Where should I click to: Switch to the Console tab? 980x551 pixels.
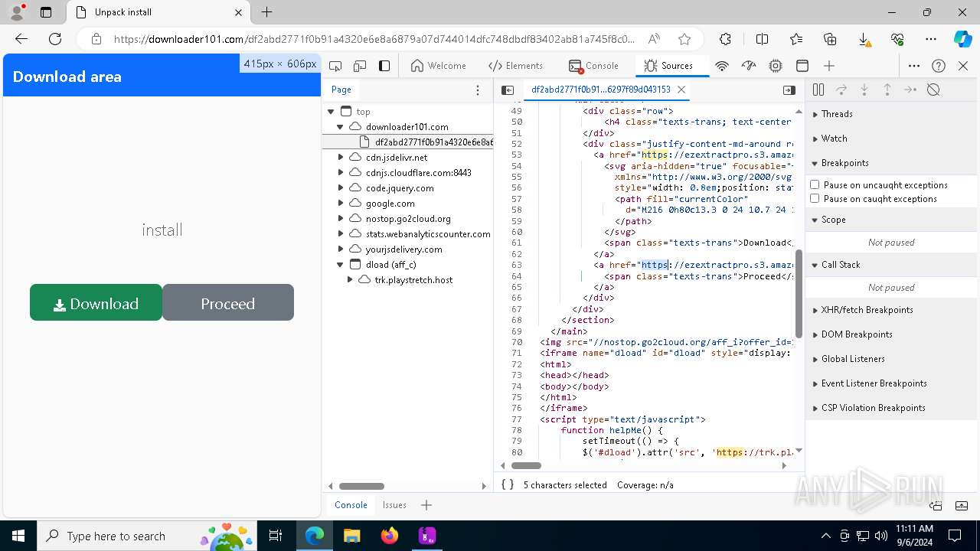593,66
